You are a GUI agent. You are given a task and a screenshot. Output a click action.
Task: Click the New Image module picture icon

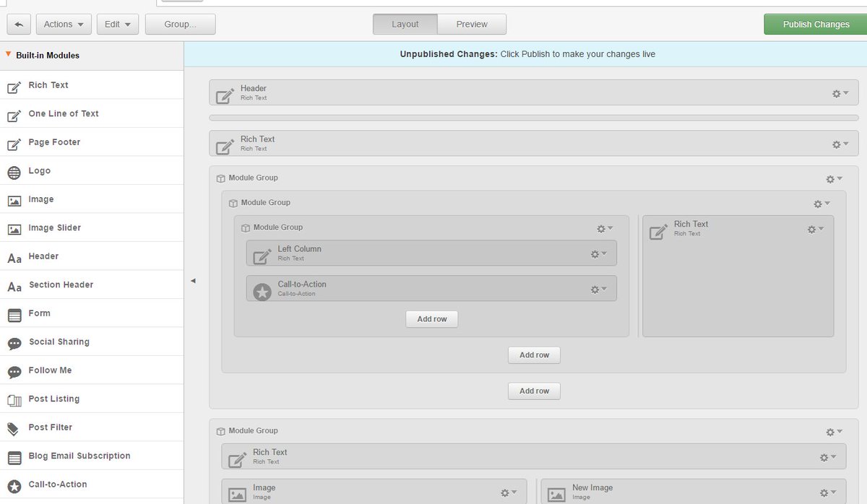[x=556, y=495]
